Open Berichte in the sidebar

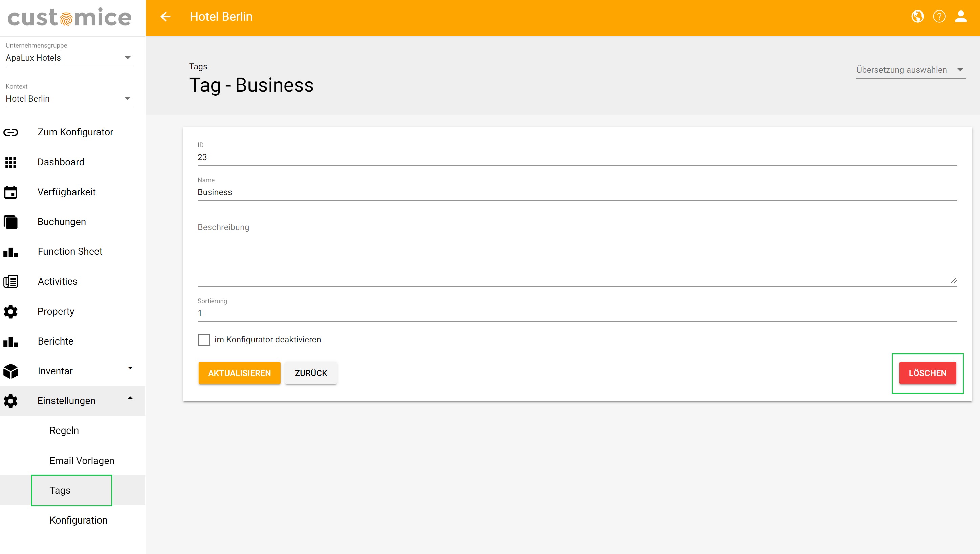click(56, 341)
